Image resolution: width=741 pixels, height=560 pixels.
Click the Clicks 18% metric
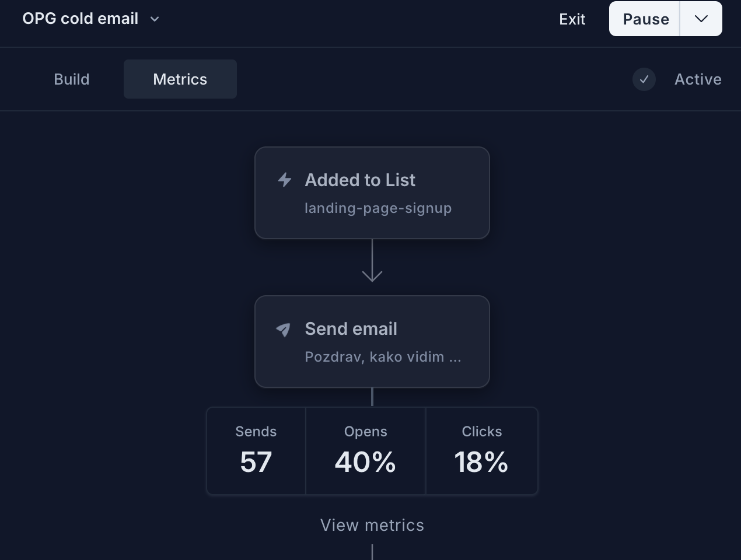pyautogui.click(x=481, y=450)
